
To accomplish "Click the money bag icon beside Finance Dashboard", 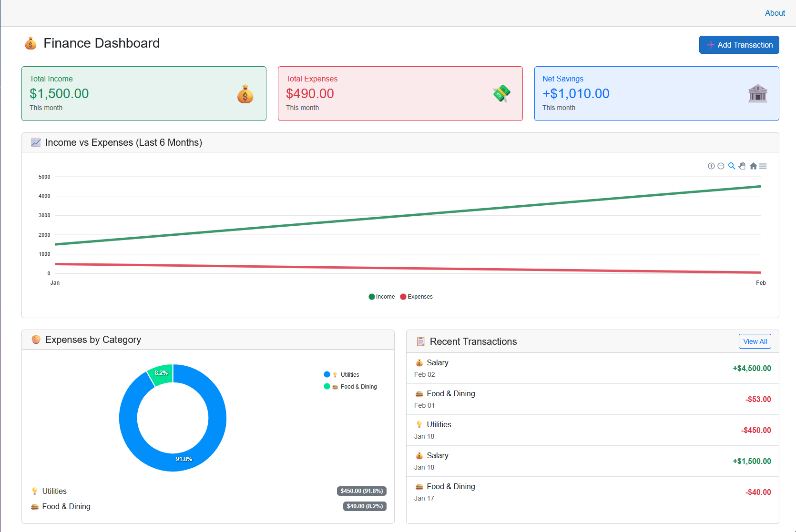I will pyautogui.click(x=31, y=43).
